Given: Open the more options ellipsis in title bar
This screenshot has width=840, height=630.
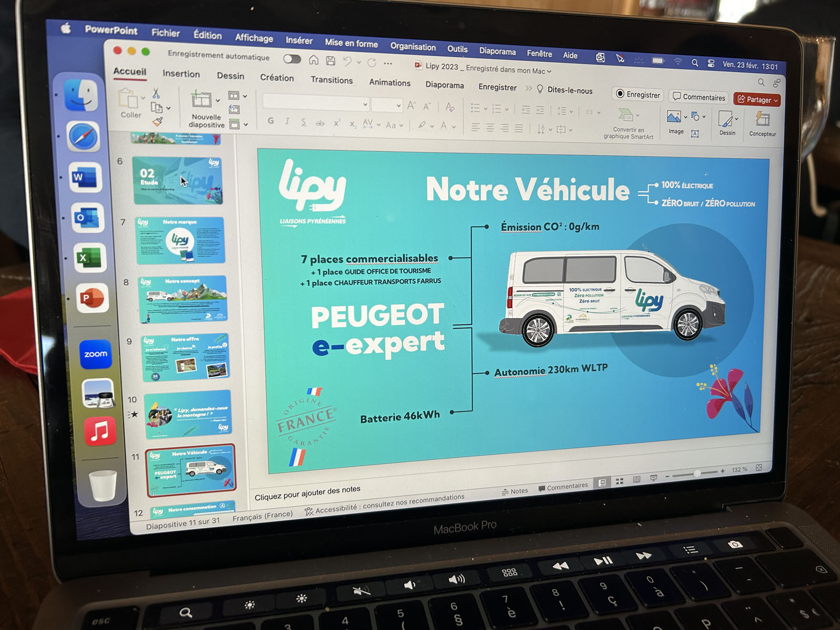Looking at the screenshot, I should [388, 64].
